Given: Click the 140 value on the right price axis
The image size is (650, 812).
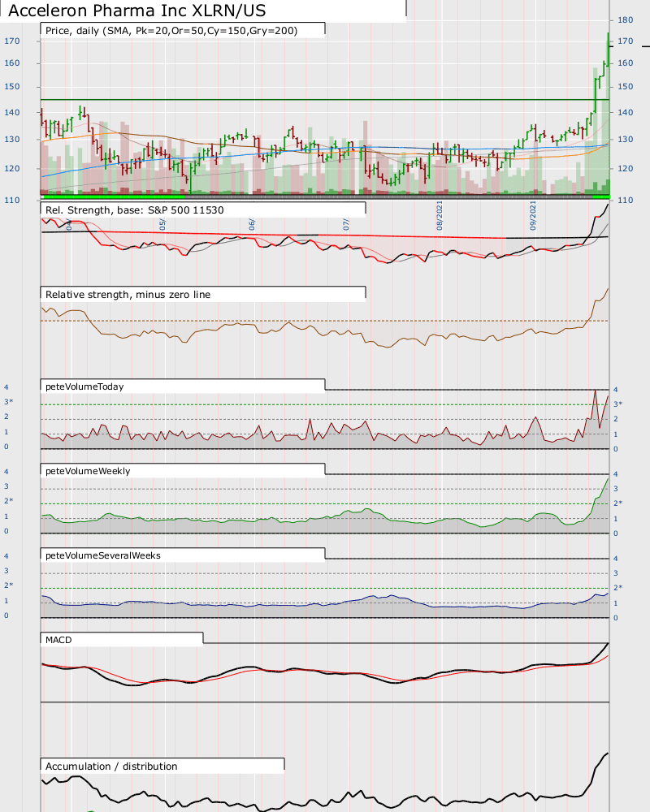Looking at the screenshot, I should pos(625,112).
